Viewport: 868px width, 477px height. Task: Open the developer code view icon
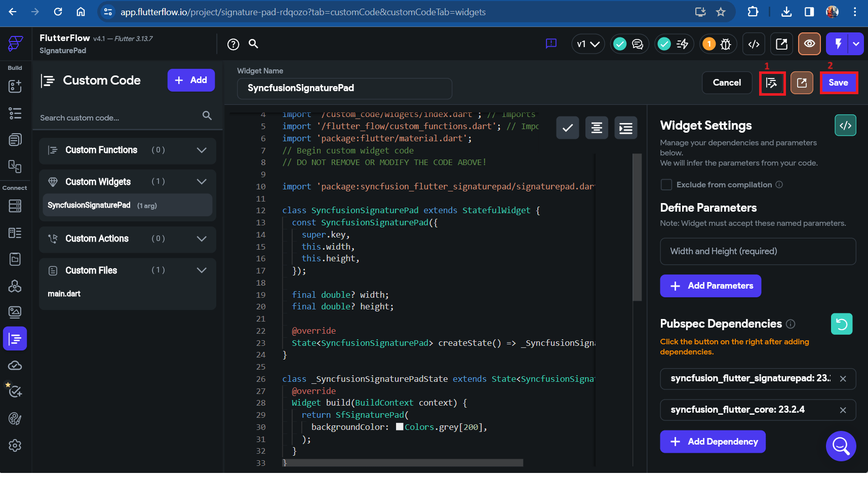(x=754, y=44)
